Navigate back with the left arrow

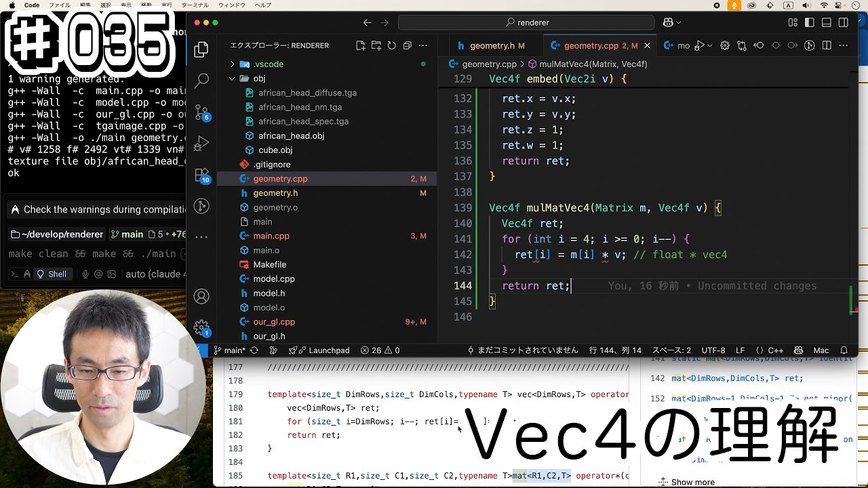(x=367, y=22)
